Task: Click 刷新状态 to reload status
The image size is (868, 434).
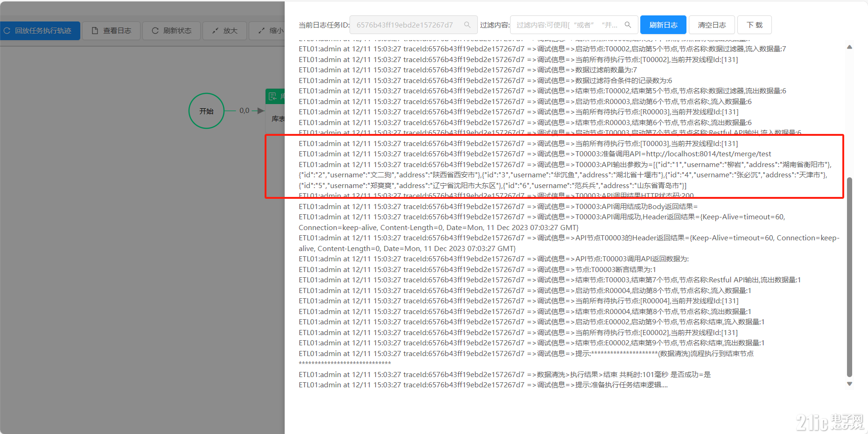Action: (171, 31)
